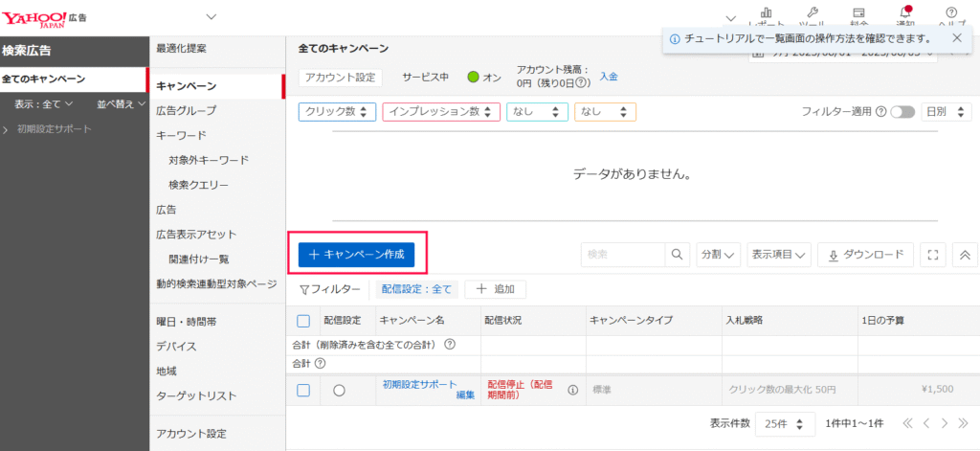The width and height of the screenshot is (980, 451).
Task: Click the help icon beside フィルター適用
Action: 881,112
